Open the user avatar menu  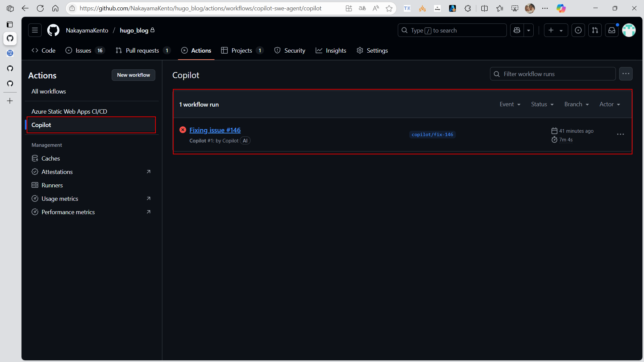(629, 30)
